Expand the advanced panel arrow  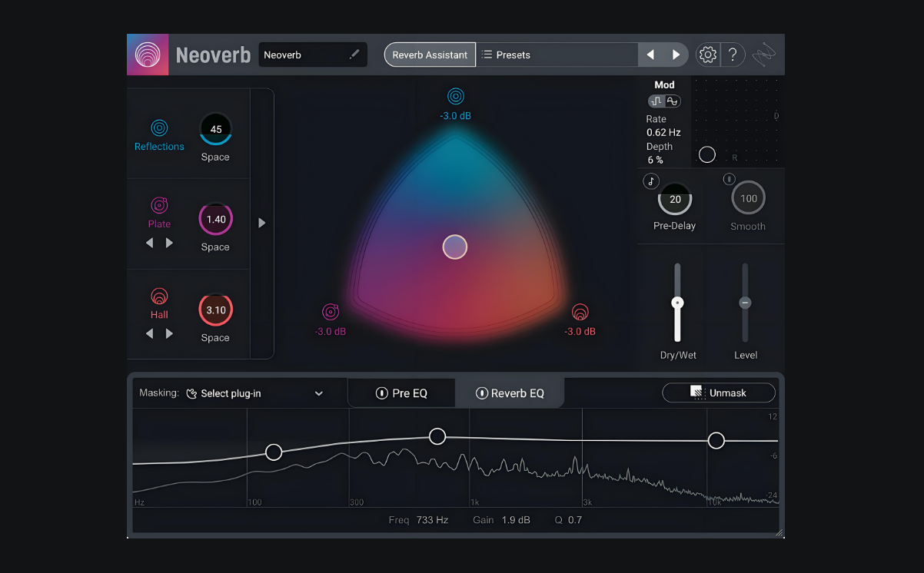tap(262, 223)
